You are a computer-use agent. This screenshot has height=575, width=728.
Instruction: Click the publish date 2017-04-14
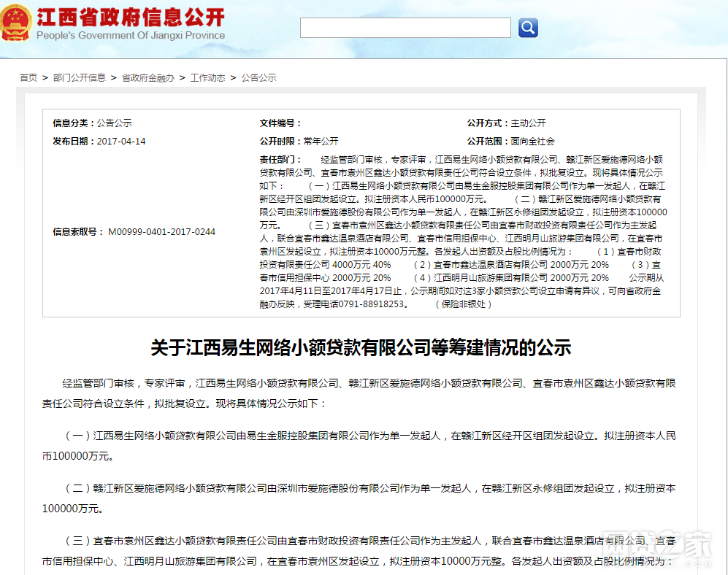tap(121, 142)
